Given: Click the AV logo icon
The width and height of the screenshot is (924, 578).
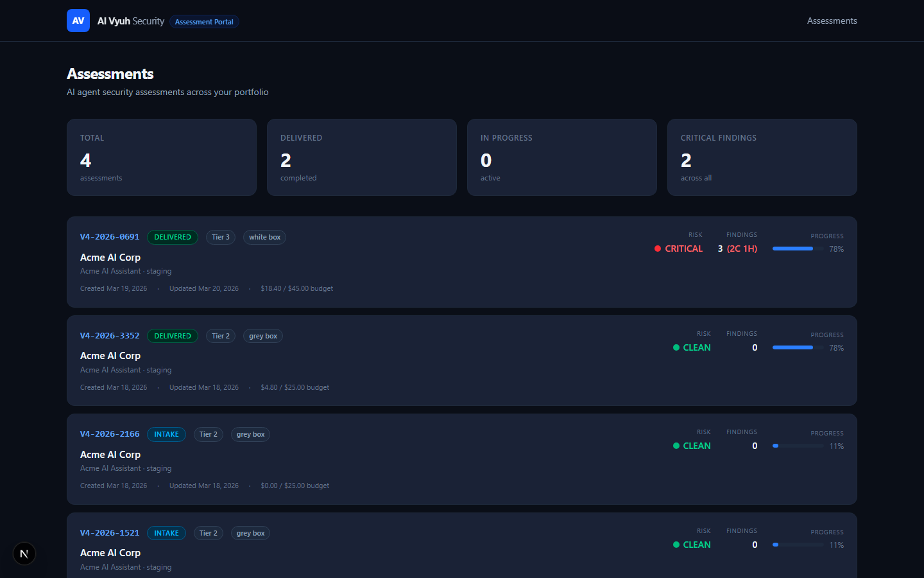Looking at the screenshot, I should (78, 21).
